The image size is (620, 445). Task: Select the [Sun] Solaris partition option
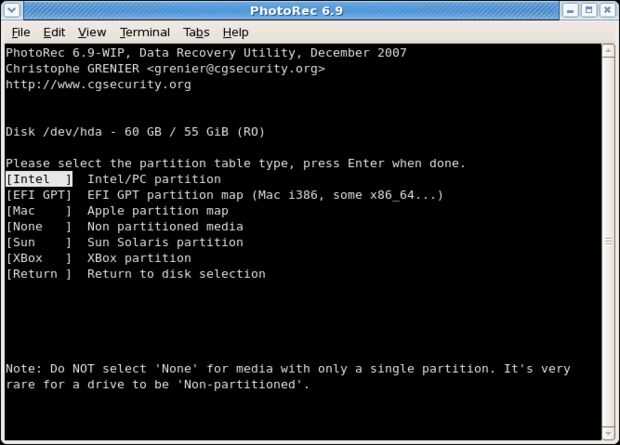tap(39, 243)
